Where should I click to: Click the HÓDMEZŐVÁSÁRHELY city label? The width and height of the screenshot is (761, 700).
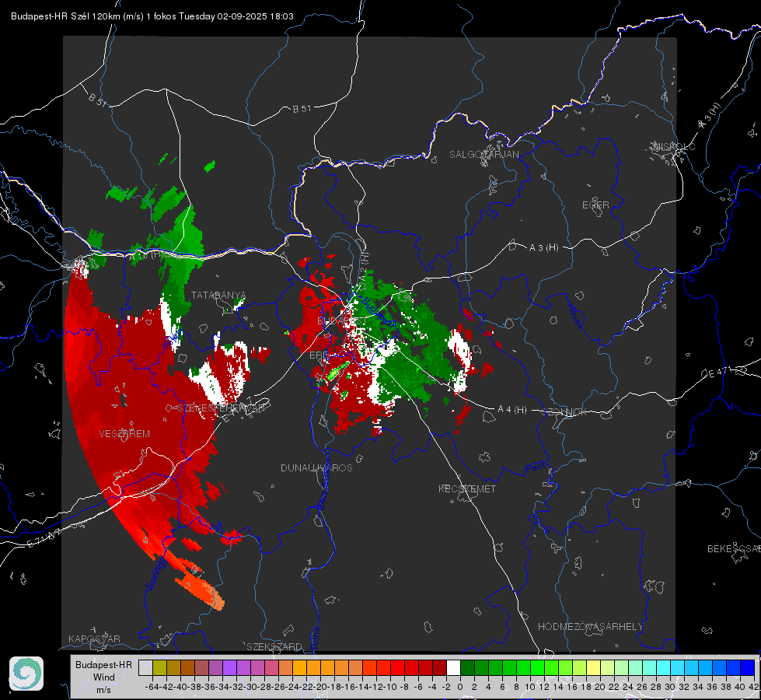pos(590,627)
